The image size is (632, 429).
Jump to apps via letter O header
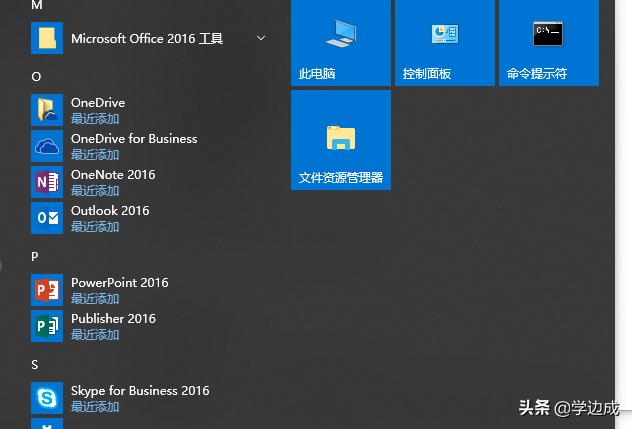point(36,77)
